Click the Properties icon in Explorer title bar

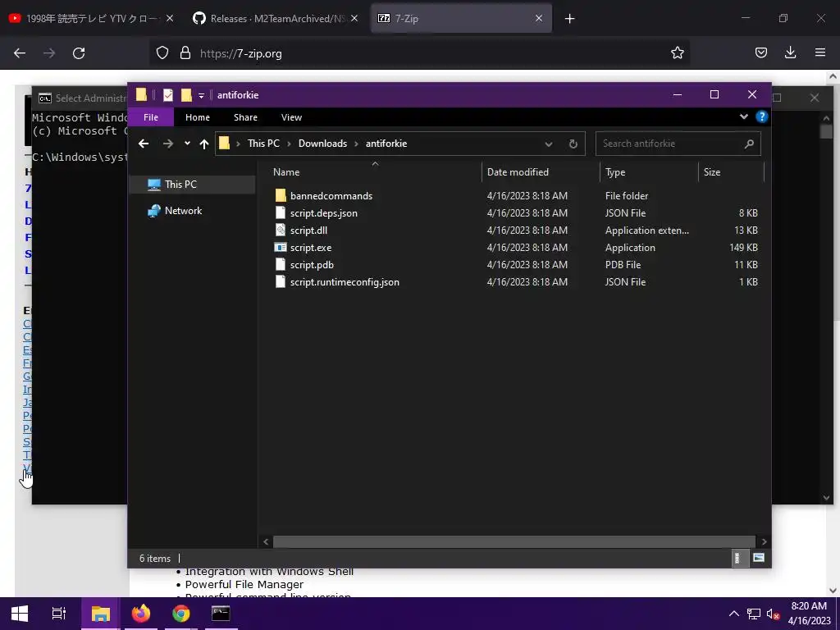167,95
